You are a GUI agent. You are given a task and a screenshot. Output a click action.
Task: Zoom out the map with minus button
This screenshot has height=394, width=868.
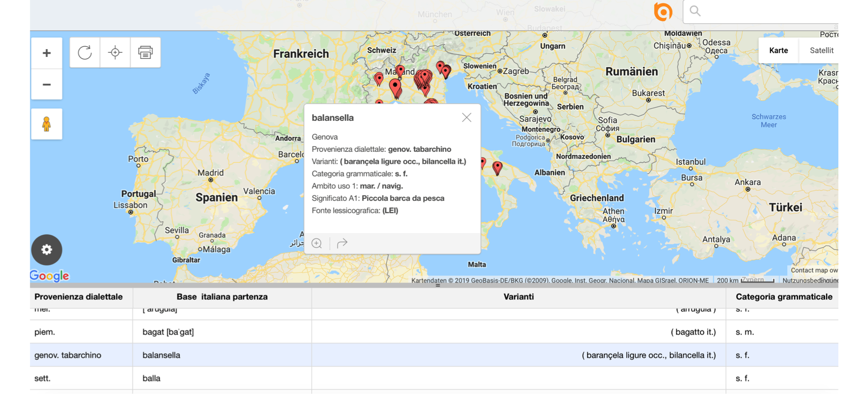coord(46,84)
